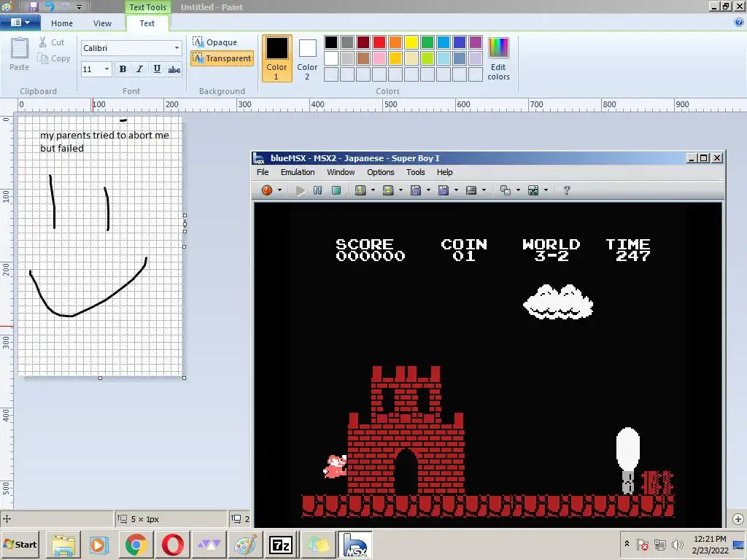Viewport: 747px width, 560px height.
Task: Switch to the Home tab in Paint
Action: tap(62, 23)
